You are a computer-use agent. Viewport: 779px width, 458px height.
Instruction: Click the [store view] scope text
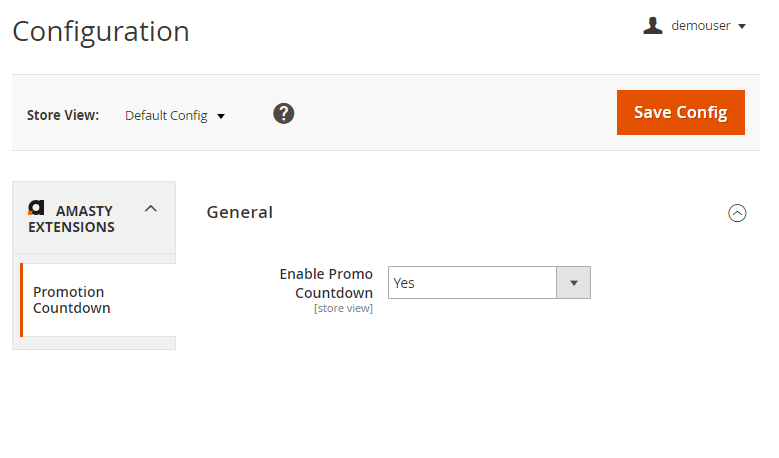[x=343, y=308]
